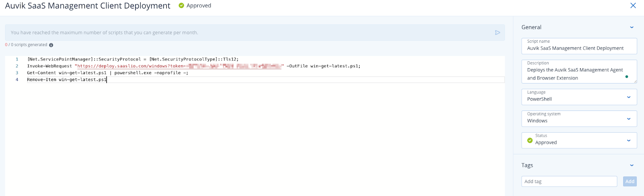Click the Invoke-WebRequest line in editor
The width and height of the screenshot is (644, 196).
194,66
